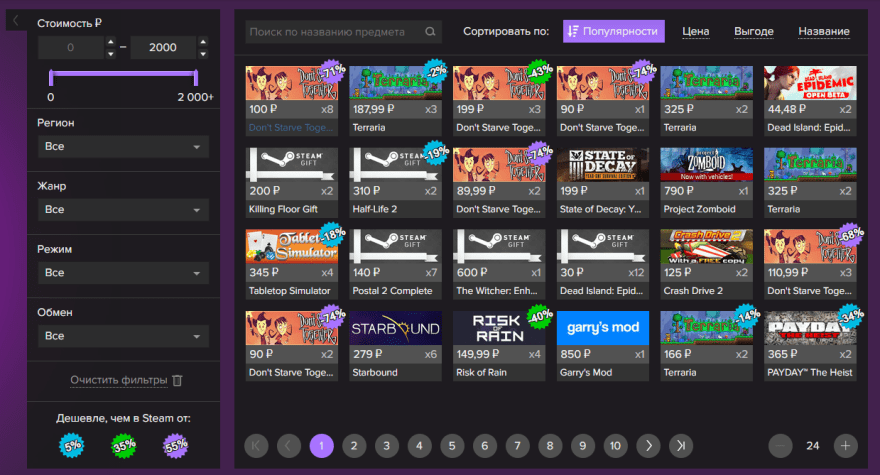The image size is (880, 475).
Task: Click trash icon next to Очистить фильтры
Action: pos(177,381)
